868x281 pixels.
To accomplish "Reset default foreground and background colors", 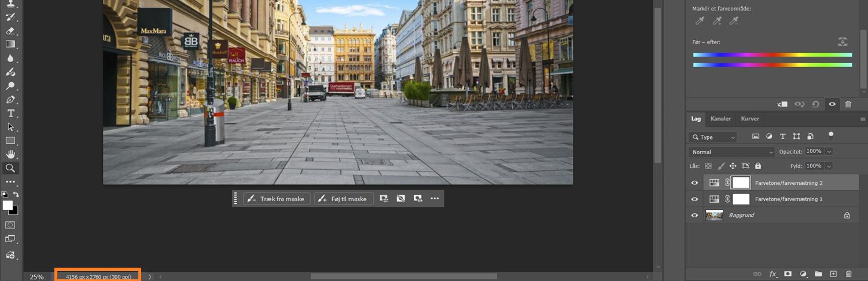I will pyautogui.click(x=5, y=195).
